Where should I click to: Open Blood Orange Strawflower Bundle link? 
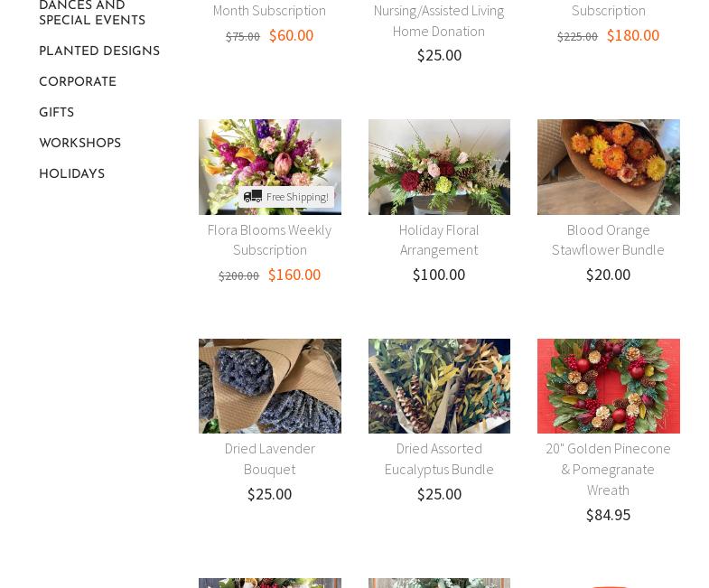(608, 239)
